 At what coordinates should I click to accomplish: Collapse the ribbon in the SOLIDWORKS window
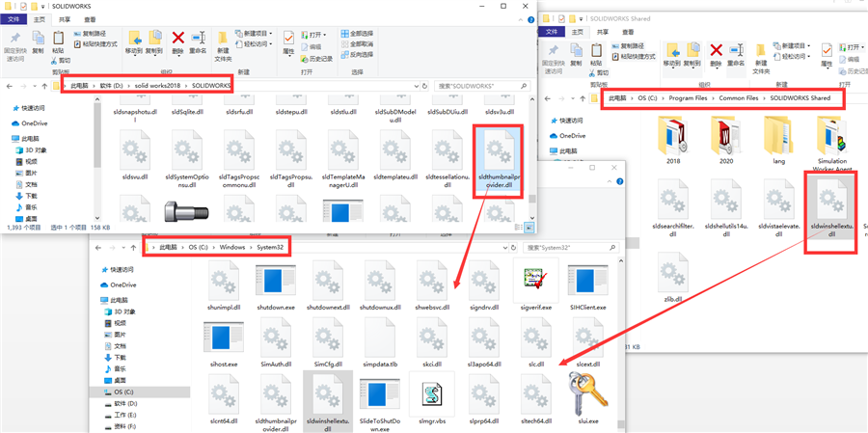pyautogui.click(x=521, y=19)
